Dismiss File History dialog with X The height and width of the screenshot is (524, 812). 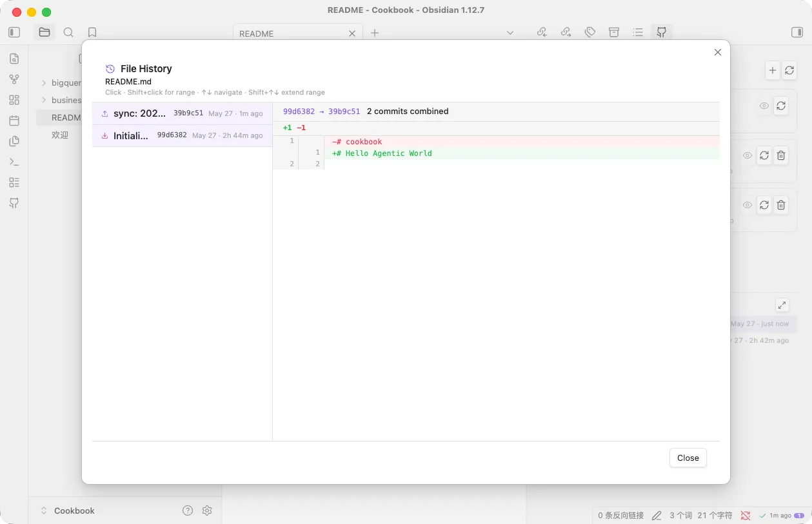[718, 52]
